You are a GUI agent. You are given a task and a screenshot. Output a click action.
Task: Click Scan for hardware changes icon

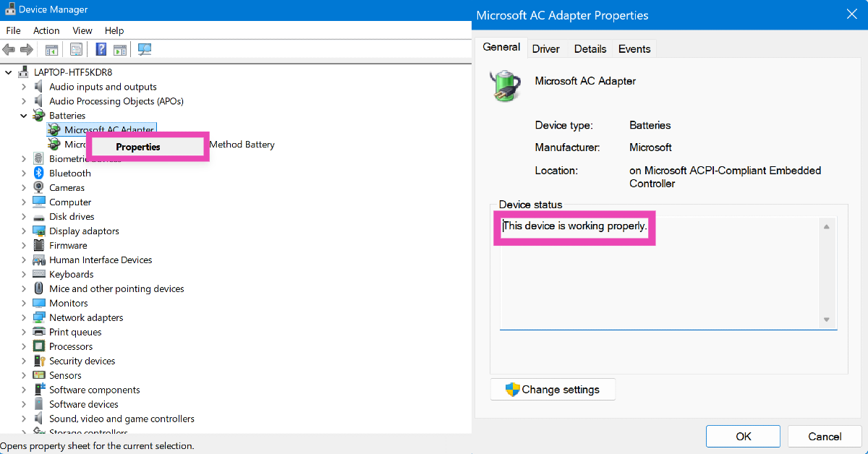coord(145,50)
